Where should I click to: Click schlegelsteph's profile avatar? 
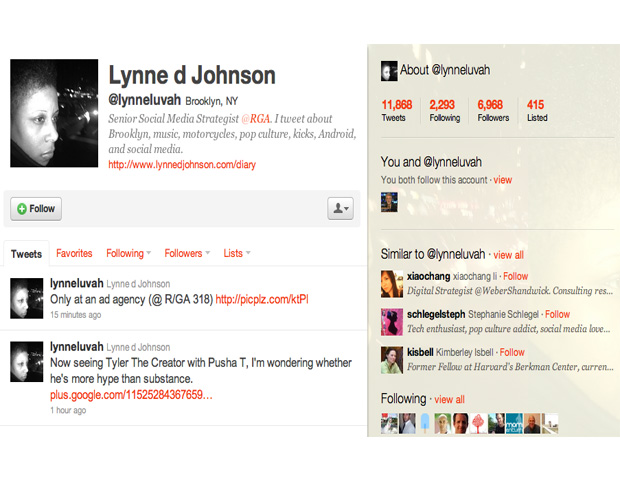point(391,321)
